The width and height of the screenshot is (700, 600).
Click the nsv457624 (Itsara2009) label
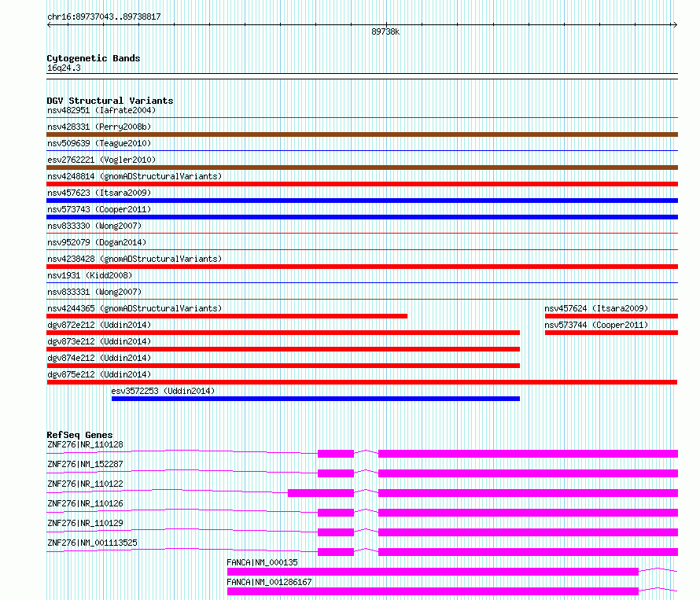click(x=596, y=308)
